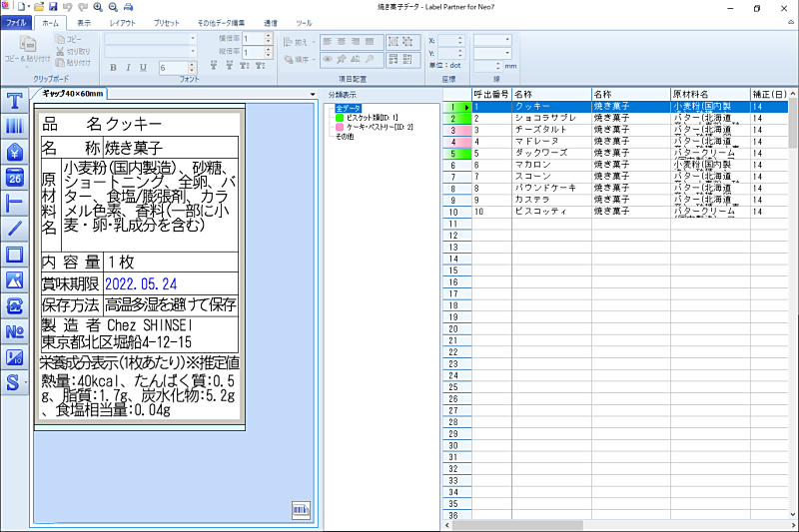Select the diagonal Line tool

tap(14, 229)
